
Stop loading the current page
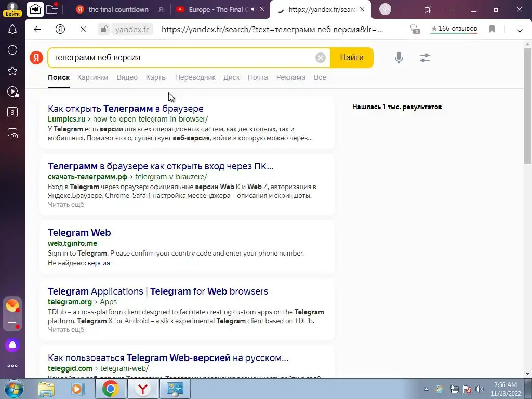point(83,30)
